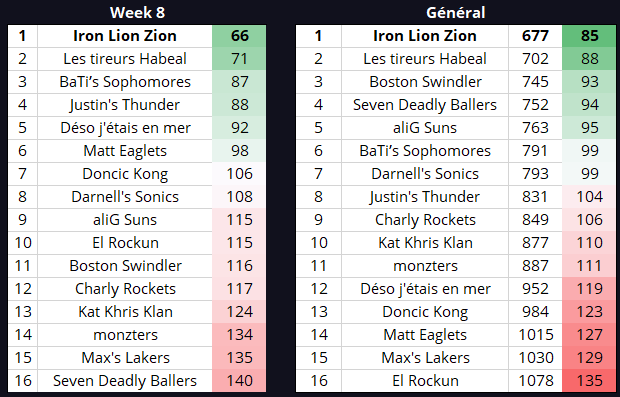The image size is (620, 397).
Task: Select the Général table heading
Action: point(456,12)
